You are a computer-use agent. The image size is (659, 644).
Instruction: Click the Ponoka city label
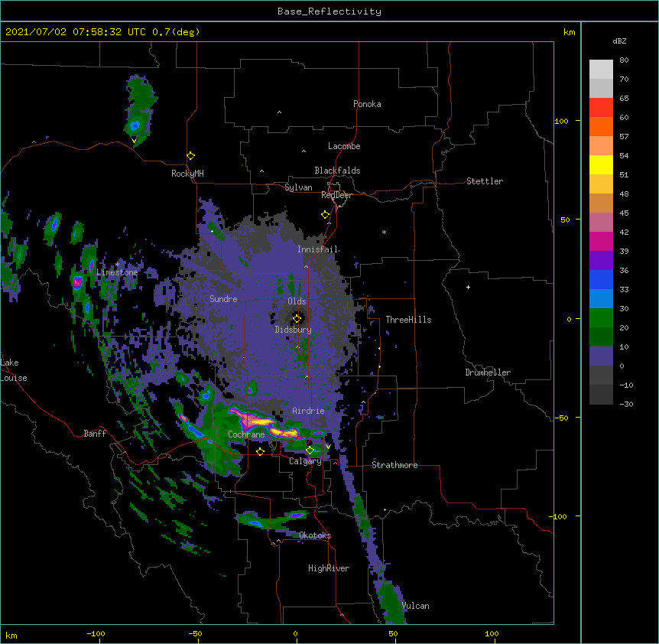pos(367,104)
